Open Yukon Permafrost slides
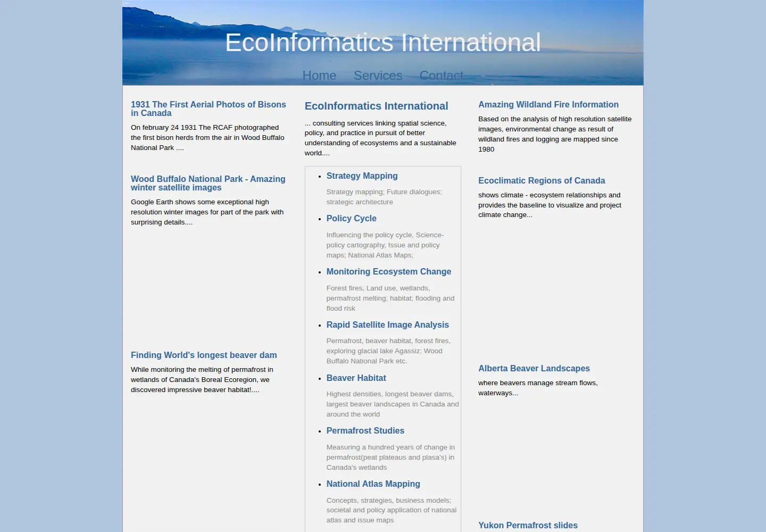Screen dimensions: 766x532 coord(528,526)
